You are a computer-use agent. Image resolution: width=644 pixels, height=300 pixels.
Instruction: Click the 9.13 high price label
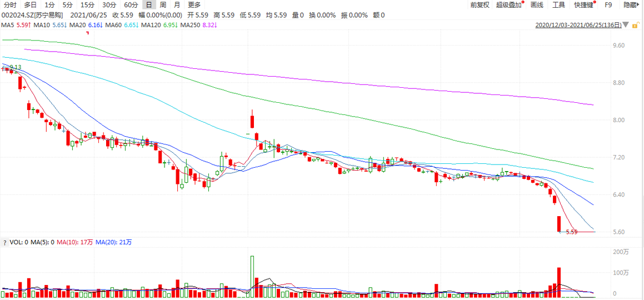[x=15, y=67]
